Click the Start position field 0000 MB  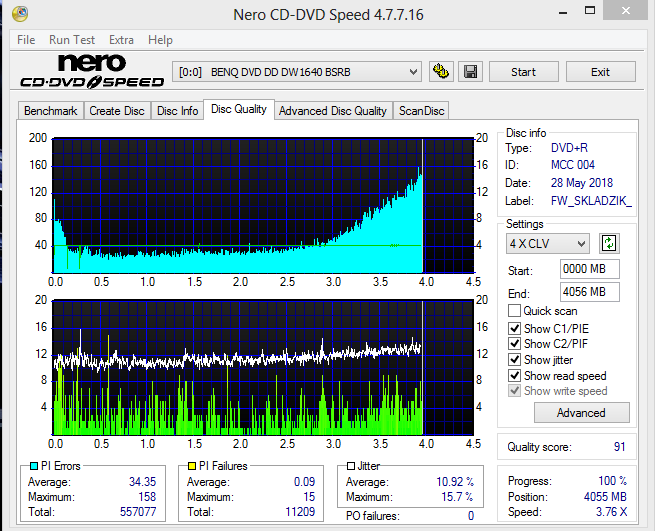[589, 269]
